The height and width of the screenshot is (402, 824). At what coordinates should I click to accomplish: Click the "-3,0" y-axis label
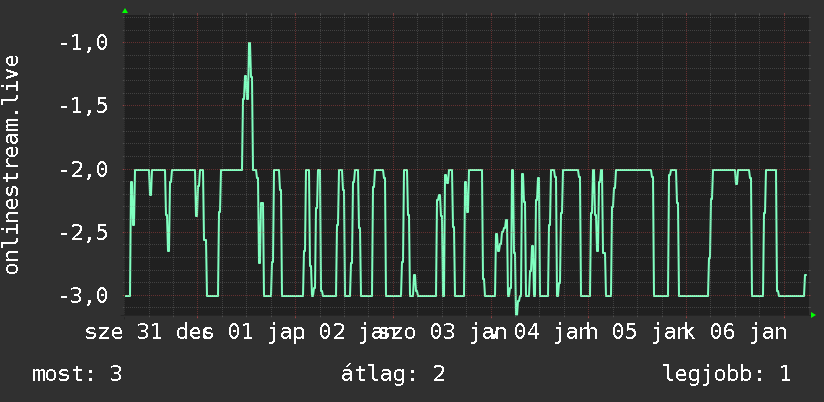(84, 295)
